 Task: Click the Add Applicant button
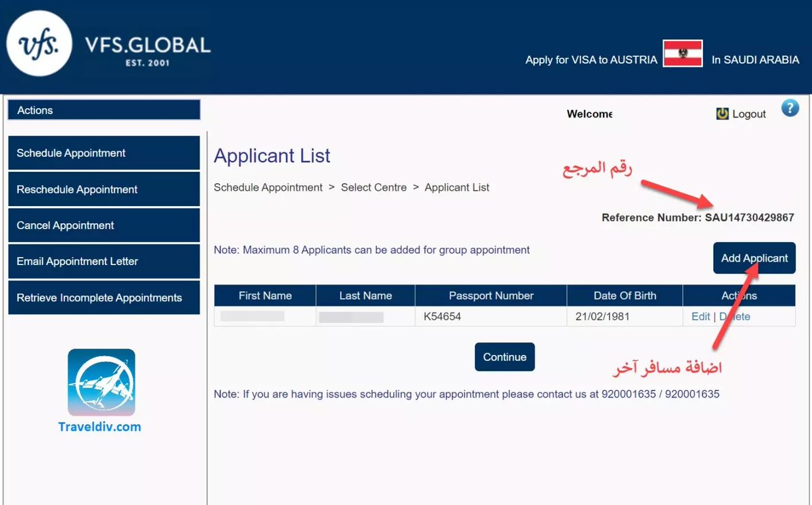[754, 258]
